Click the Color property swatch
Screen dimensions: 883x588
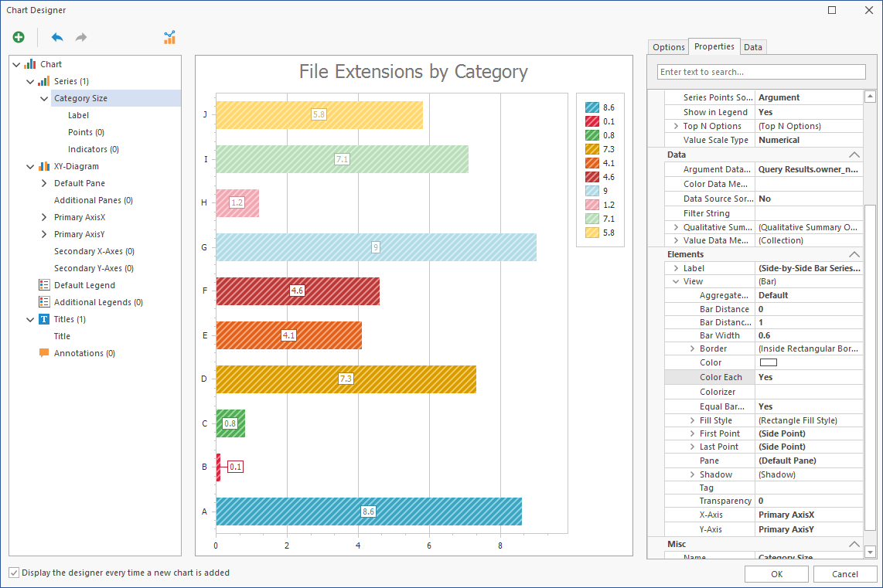[769, 362]
